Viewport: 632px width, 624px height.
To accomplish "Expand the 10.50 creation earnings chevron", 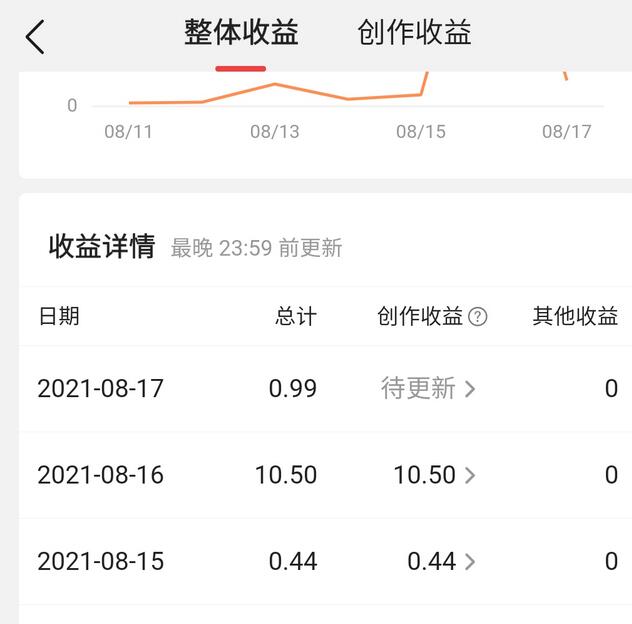I will 470,475.
